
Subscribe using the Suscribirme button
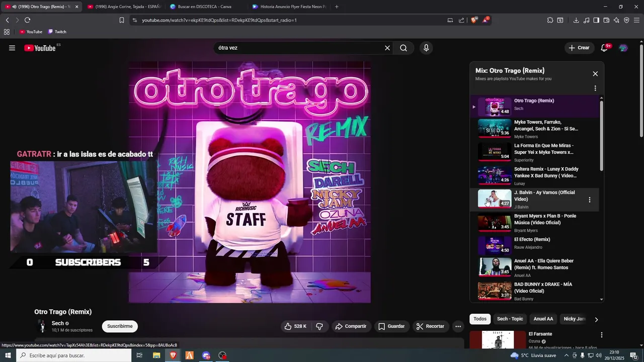tap(120, 326)
